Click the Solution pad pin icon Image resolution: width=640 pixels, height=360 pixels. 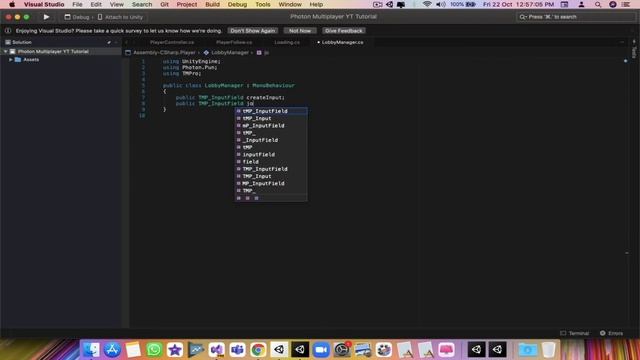(109, 42)
